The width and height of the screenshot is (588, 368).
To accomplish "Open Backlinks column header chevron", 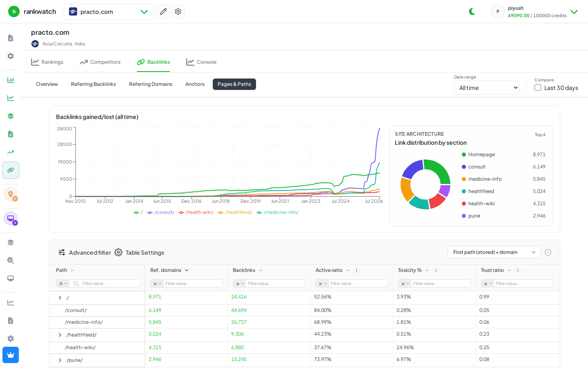I will pyautogui.click(x=261, y=270).
